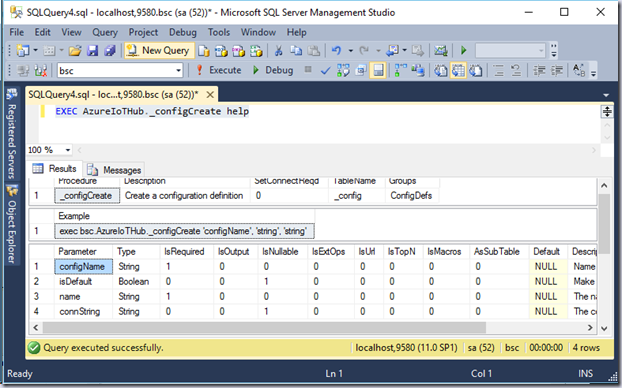Click the Debug button
The image size is (622, 388).
pos(273,71)
